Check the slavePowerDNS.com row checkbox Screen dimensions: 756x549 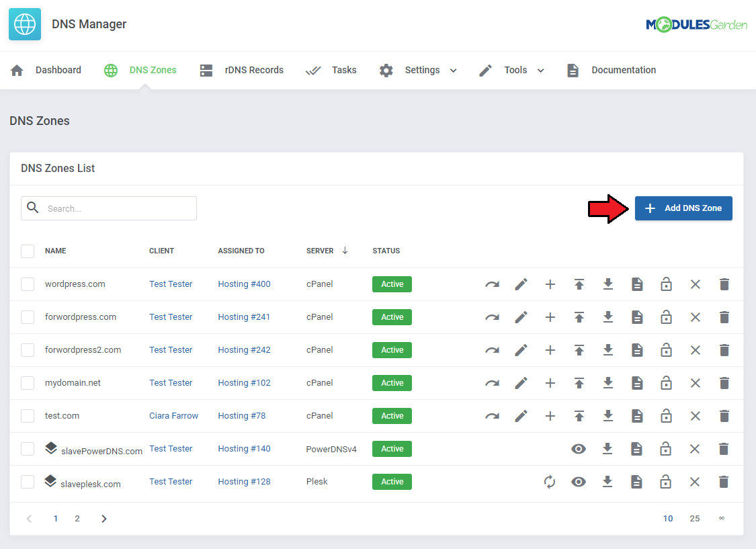coord(28,449)
